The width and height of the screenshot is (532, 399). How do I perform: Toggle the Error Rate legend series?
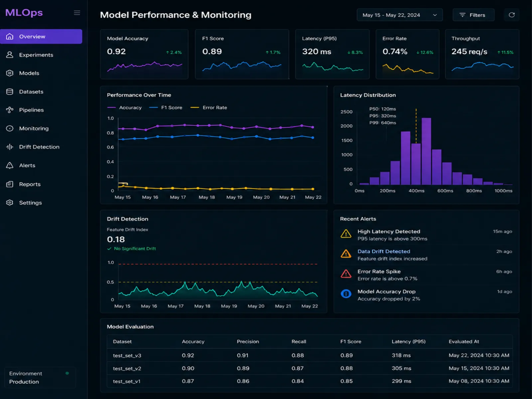coord(209,108)
